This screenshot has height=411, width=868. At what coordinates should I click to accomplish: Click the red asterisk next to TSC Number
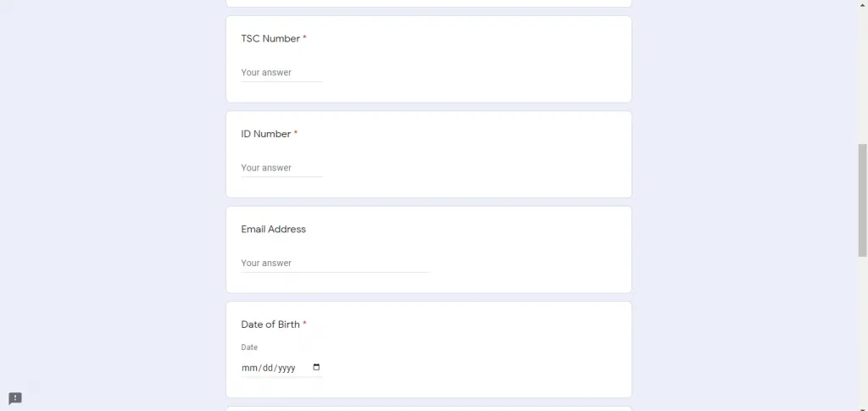pyautogui.click(x=305, y=38)
